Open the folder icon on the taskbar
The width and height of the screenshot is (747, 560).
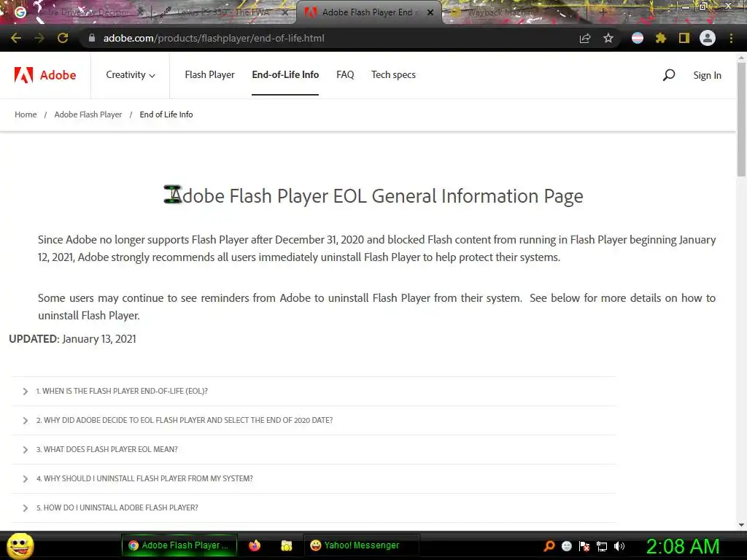coord(286,545)
